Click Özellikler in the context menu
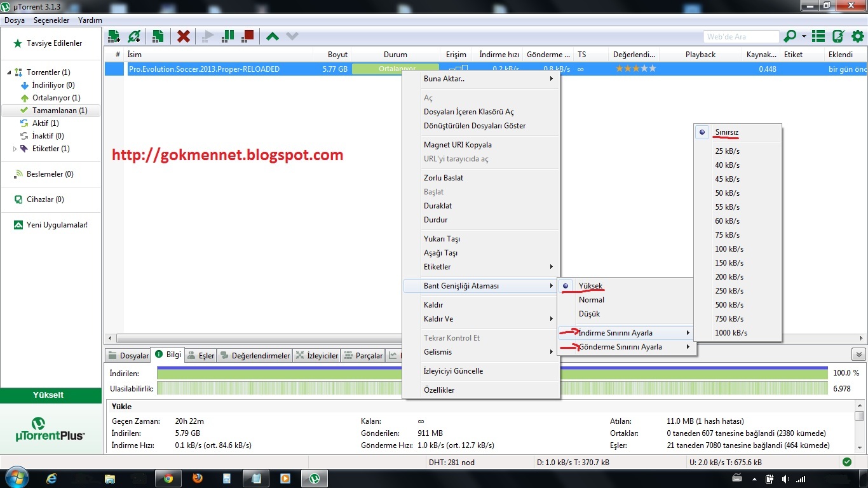This screenshot has width=868, height=488. 481,390
